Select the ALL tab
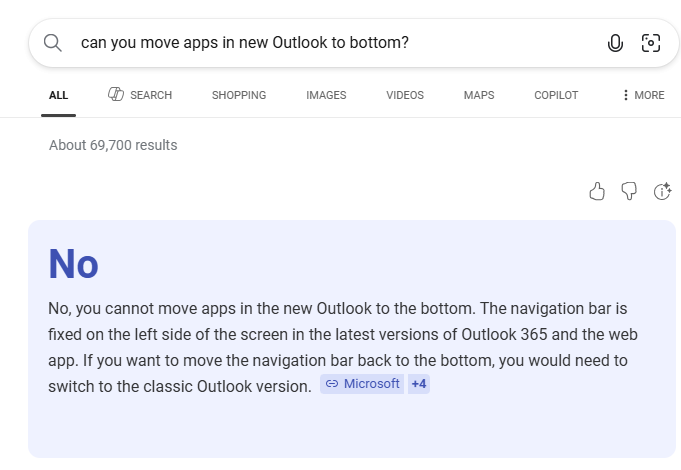The image size is (681, 470). pos(59,95)
